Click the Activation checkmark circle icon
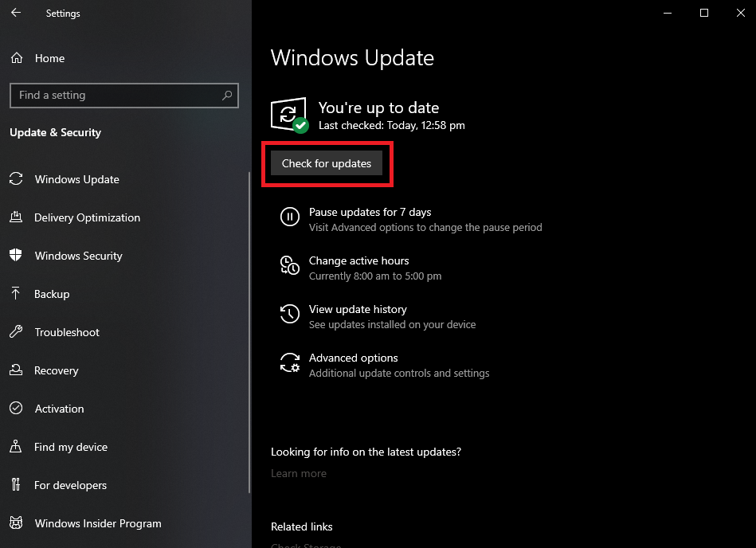The height and width of the screenshot is (548, 756). pyautogui.click(x=16, y=409)
